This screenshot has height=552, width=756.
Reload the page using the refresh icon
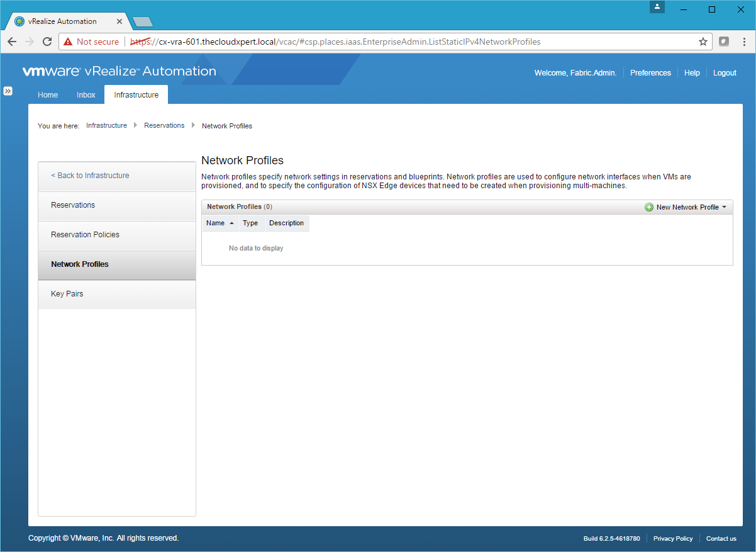point(47,42)
